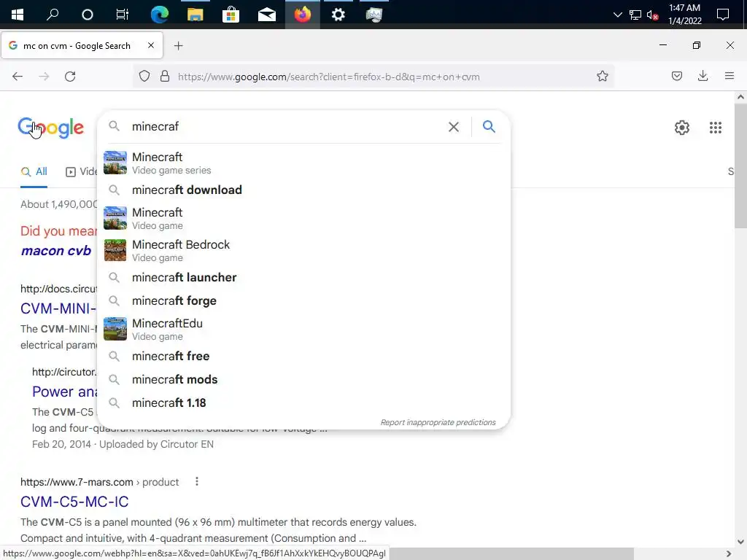Image resolution: width=747 pixels, height=560 pixels.
Task: Open Google quick settings gear
Action: pyautogui.click(x=682, y=128)
